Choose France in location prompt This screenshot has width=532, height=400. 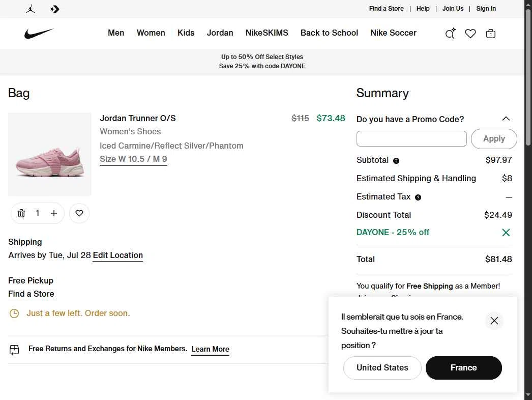pyautogui.click(x=463, y=368)
